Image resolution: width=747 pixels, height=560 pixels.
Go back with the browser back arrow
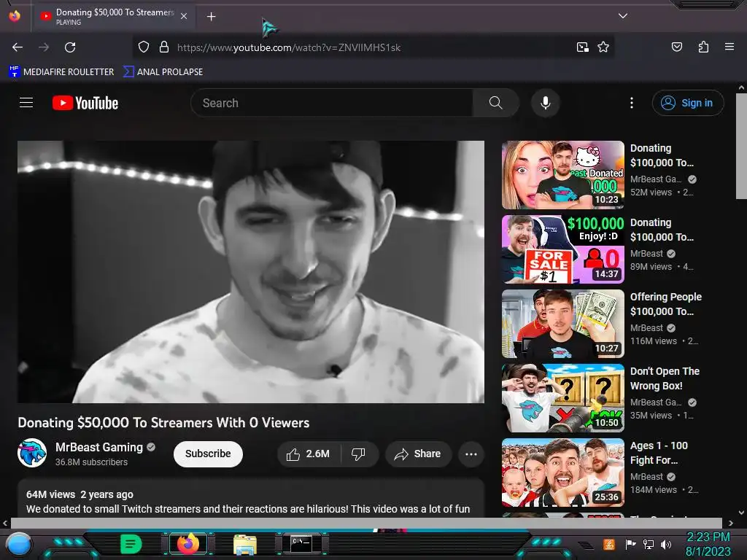[18, 47]
